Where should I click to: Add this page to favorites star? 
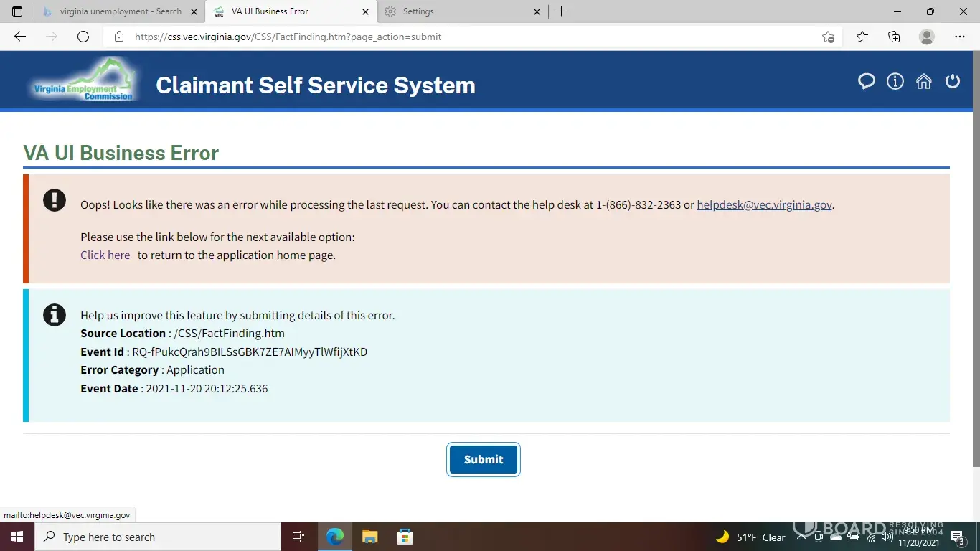[828, 37]
